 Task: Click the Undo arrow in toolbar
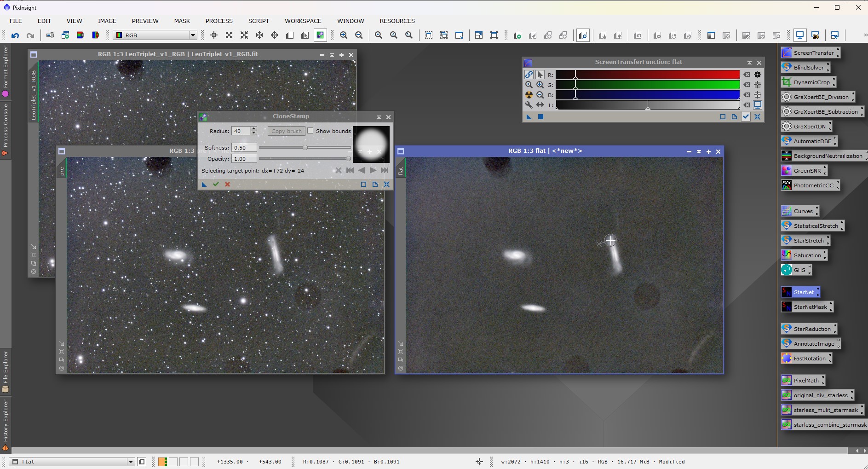coord(15,35)
